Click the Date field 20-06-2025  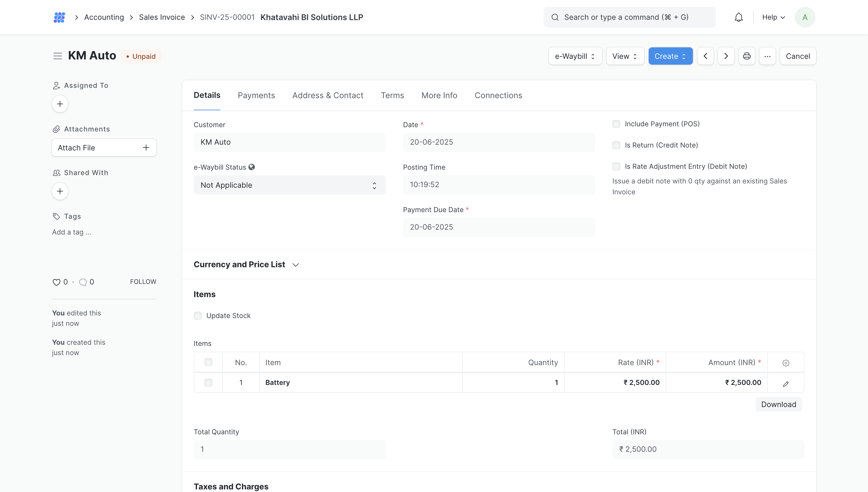click(x=499, y=142)
